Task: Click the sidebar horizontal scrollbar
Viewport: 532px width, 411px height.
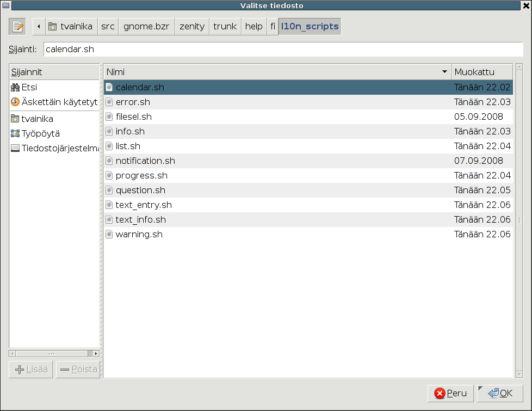Action: [x=53, y=353]
